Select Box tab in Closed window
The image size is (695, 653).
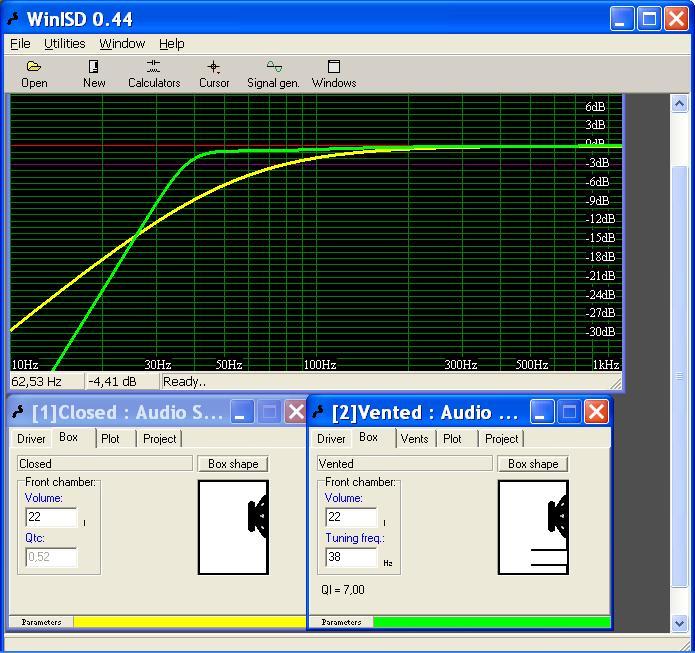[69, 438]
